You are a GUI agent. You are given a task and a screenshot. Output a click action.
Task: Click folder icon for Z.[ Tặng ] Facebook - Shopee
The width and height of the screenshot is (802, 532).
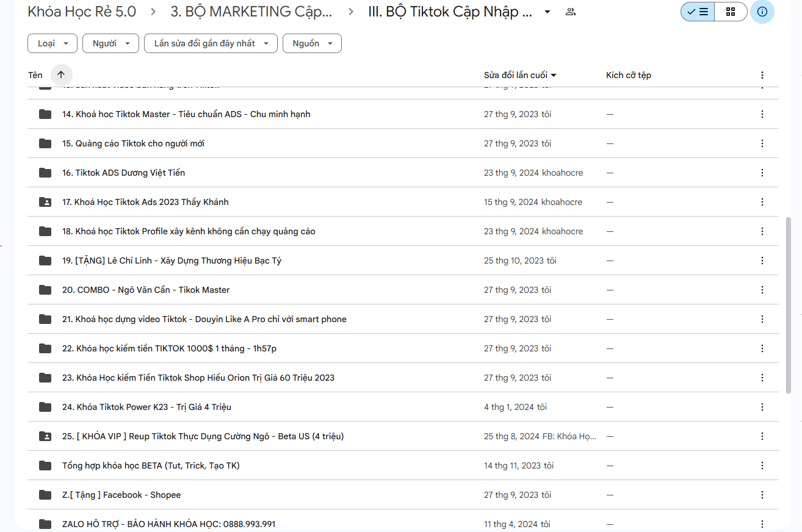click(x=45, y=495)
